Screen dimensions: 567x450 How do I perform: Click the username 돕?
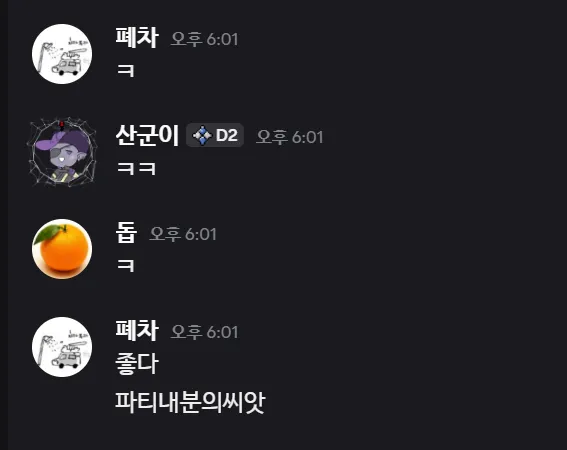tap(126, 233)
